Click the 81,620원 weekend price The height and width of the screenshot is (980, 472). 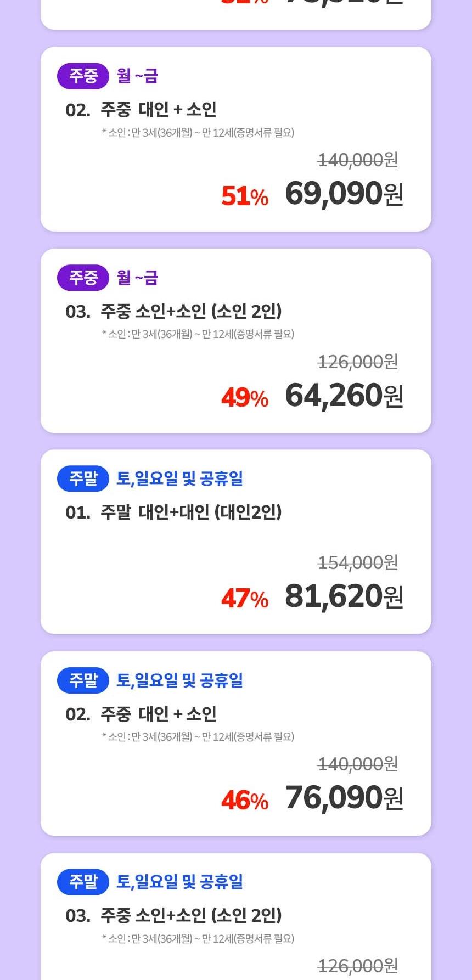point(344,596)
